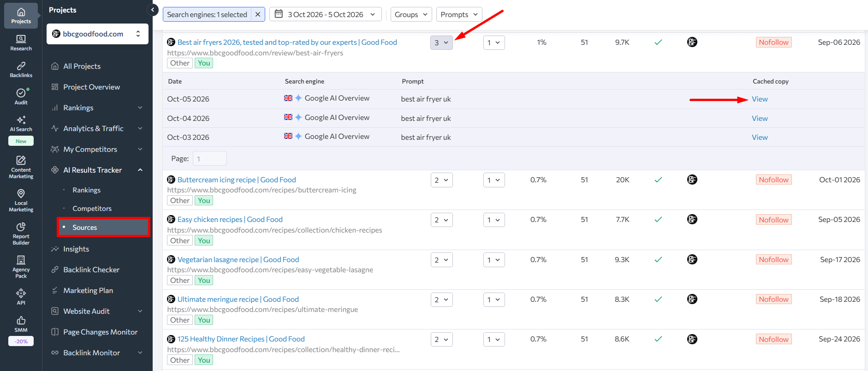Collapse the Projects sidebar panel

tap(153, 10)
